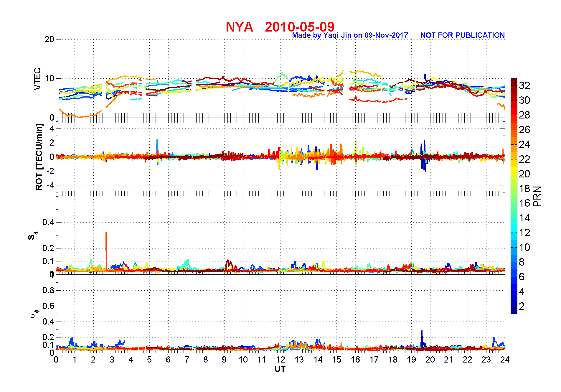
Task: Select the "UT" x-axis label
Action: tap(280, 369)
